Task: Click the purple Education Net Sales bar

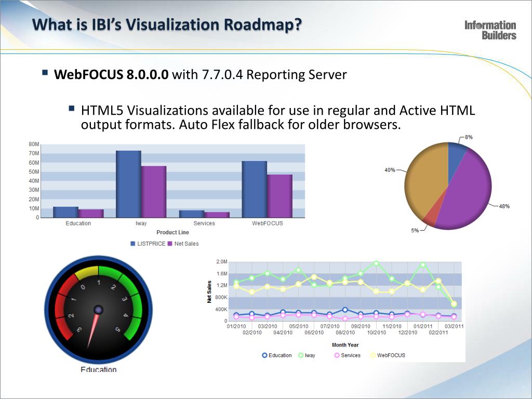Action: [91, 214]
